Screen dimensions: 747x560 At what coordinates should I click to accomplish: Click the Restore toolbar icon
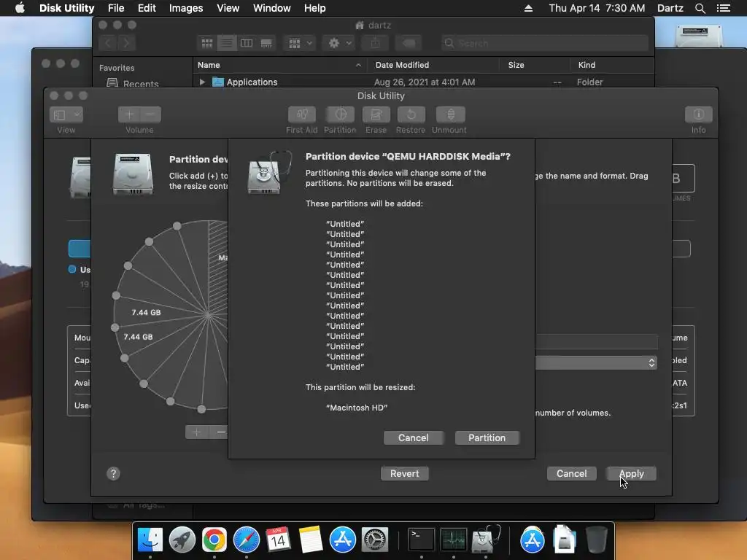tap(411, 114)
